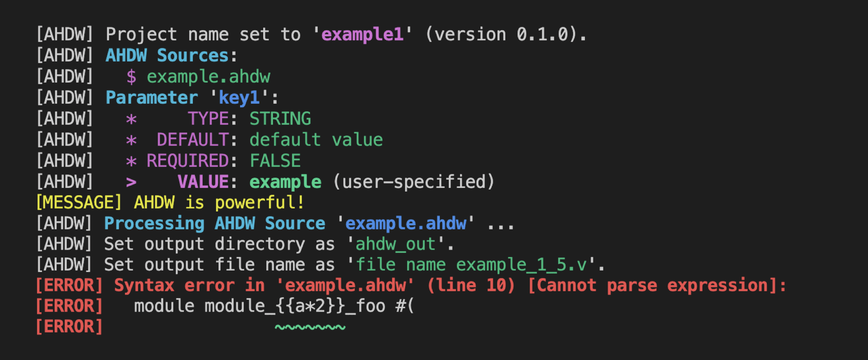Select the 'default value' text
The image size is (868, 360).
(x=316, y=140)
